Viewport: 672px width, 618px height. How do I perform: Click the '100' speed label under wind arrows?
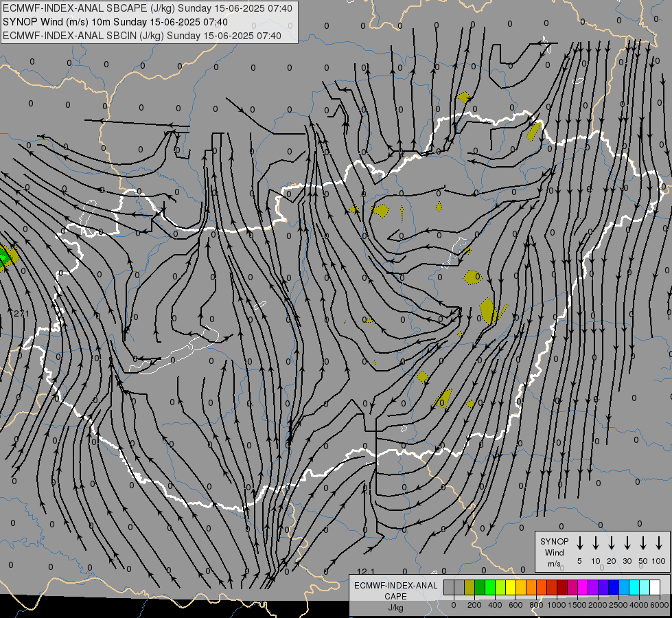(659, 561)
